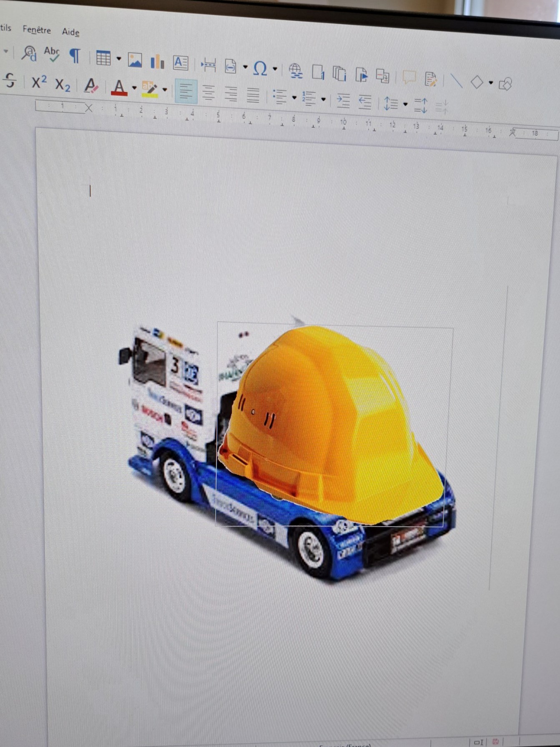Image resolution: width=560 pixels, height=747 pixels.
Task: Insert a hyperlink with the globe icon
Action: pyautogui.click(x=296, y=71)
